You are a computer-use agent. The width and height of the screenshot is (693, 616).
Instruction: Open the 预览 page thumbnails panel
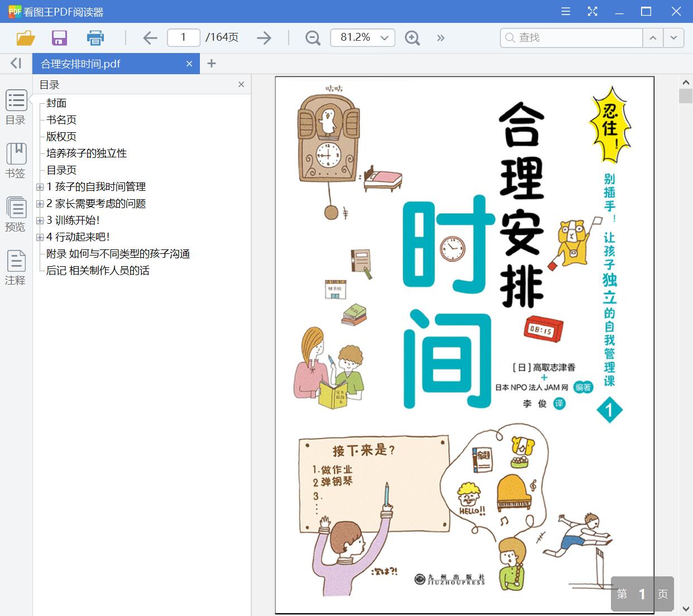coord(16,214)
